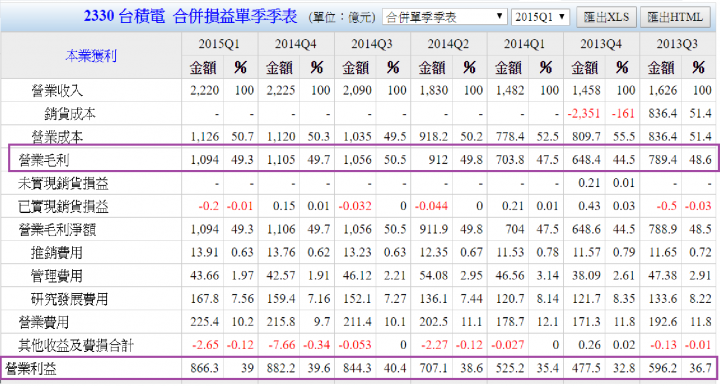Image resolution: width=720 pixels, height=386 pixels.
Task: Click 2015Q1 營業毛利 percentage 49.3
Action: (242, 160)
